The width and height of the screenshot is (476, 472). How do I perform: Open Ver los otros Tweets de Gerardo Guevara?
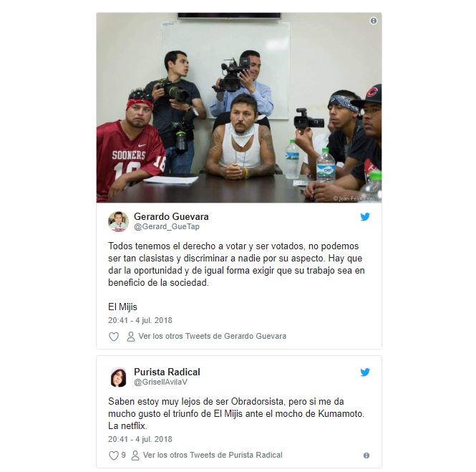coord(213,336)
